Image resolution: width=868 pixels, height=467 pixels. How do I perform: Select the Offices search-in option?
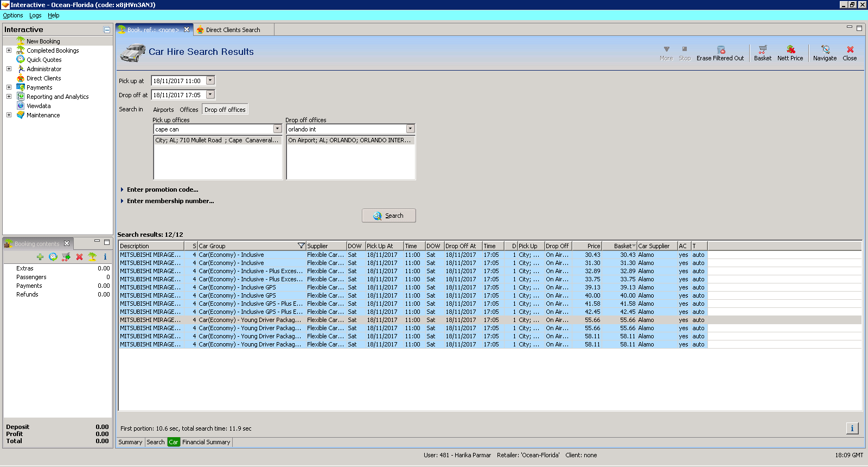coord(189,110)
